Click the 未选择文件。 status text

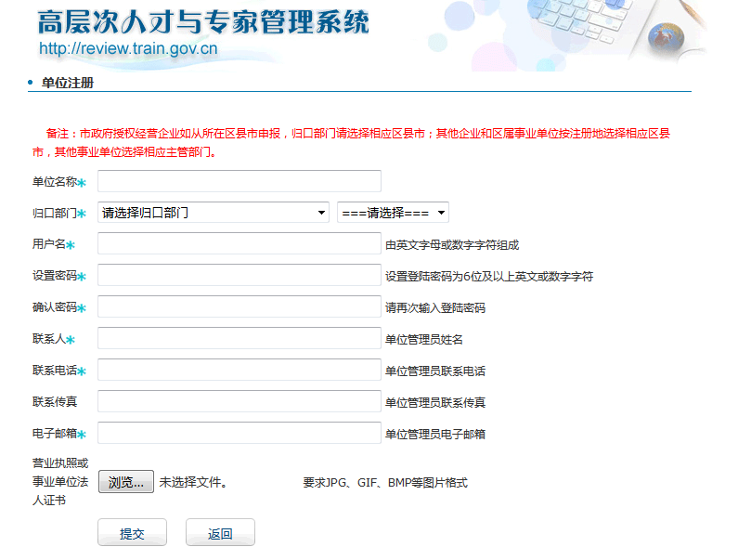point(192,482)
